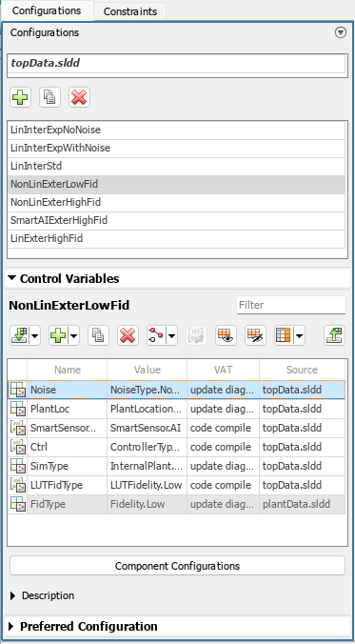Click the SmartSensor.AI value cell
355x644 pixels.
coord(147,428)
